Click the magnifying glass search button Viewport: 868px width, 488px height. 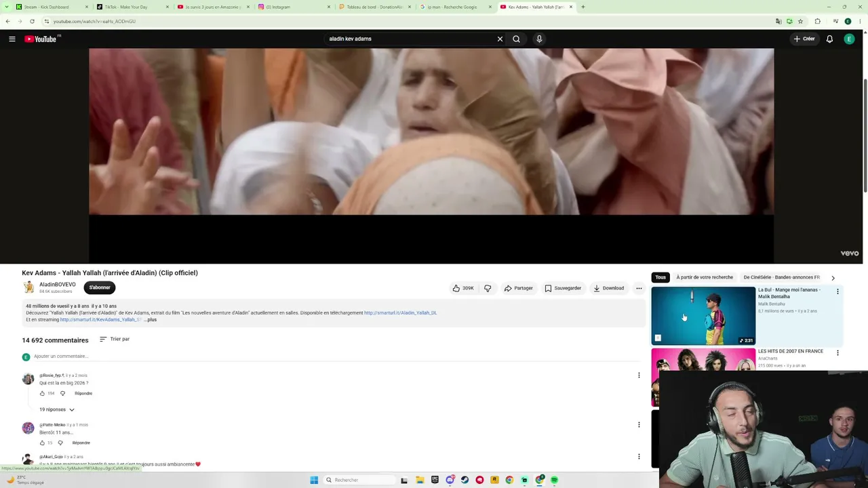(516, 39)
